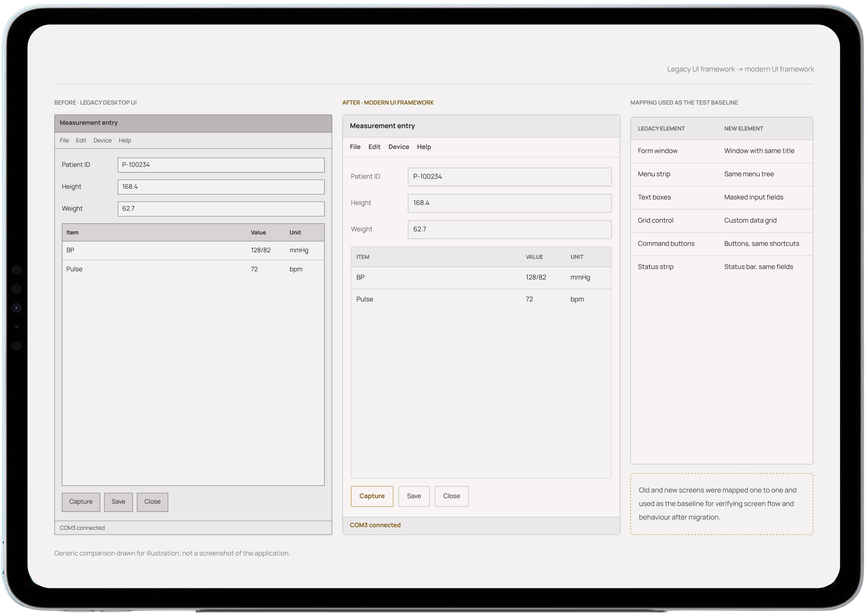The width and height of the screenshot is (868, 613).
Task: Select 'Text boxes' mapping row
Action: [x=722, y=197]
